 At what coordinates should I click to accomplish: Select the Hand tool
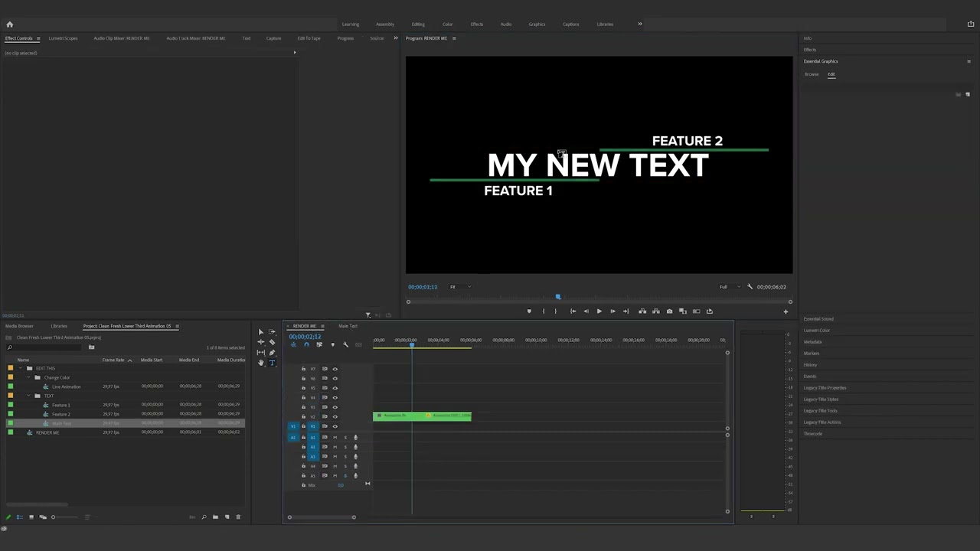[x=261, y=363]
